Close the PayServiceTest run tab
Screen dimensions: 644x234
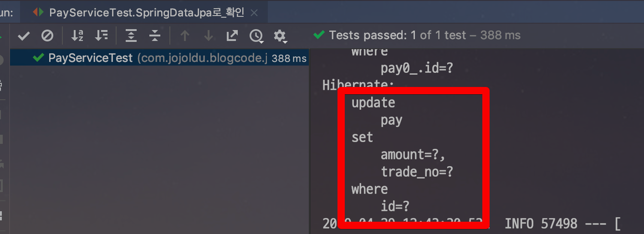tap(255, 13)
